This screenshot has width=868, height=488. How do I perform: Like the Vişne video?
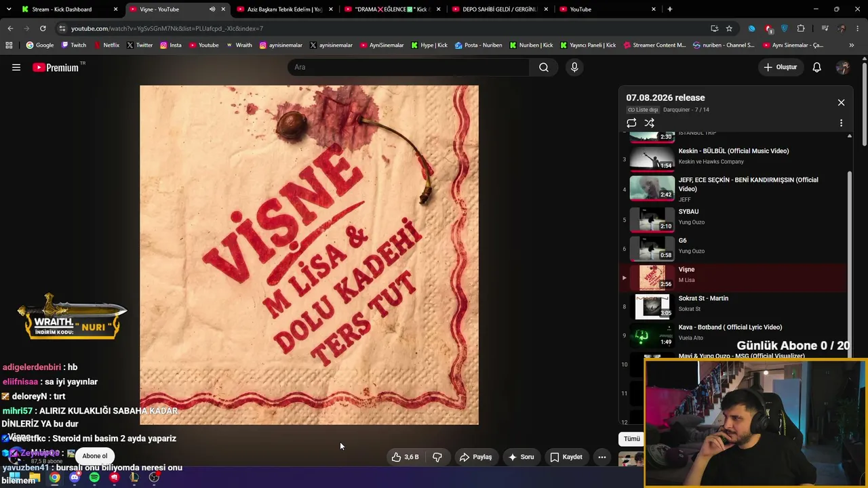pyautogui.click(x=405, y=457)
